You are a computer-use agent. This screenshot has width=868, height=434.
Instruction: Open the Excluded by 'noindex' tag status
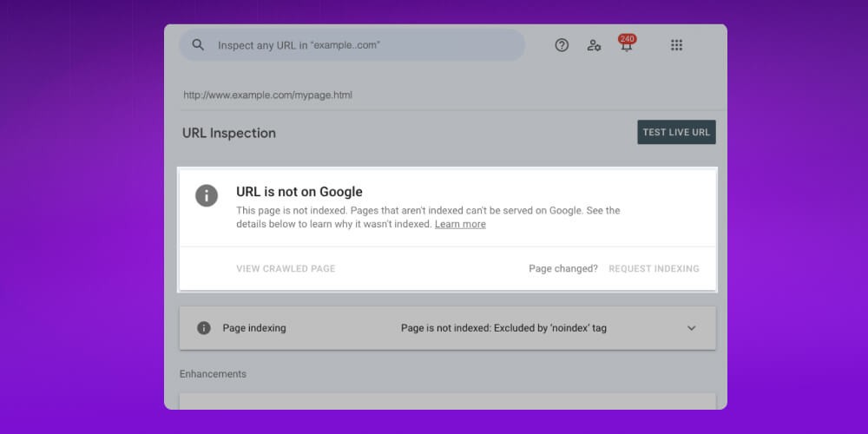pos(503,328)
